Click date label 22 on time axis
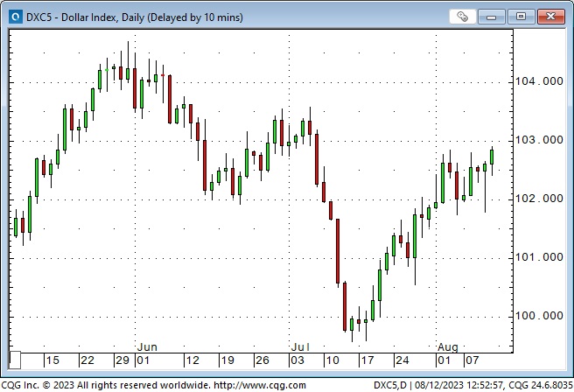Image resolution: width=574 pixels, height=392 pixels. 87,360
